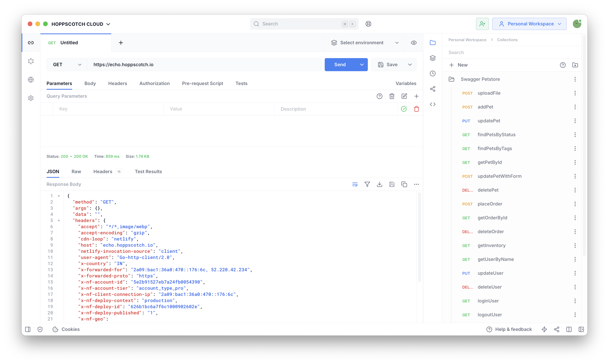
Task: Open the user profile avatar
Action: tap(577, 24)
